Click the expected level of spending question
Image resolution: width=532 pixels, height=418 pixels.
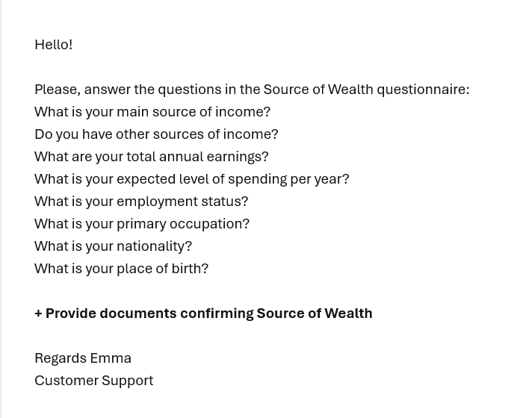191,179
